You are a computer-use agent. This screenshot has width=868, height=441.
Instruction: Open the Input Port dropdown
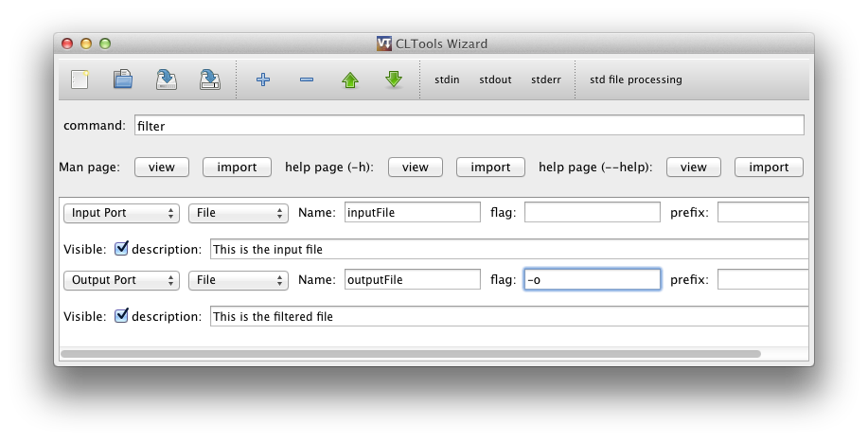coord(121,213)
